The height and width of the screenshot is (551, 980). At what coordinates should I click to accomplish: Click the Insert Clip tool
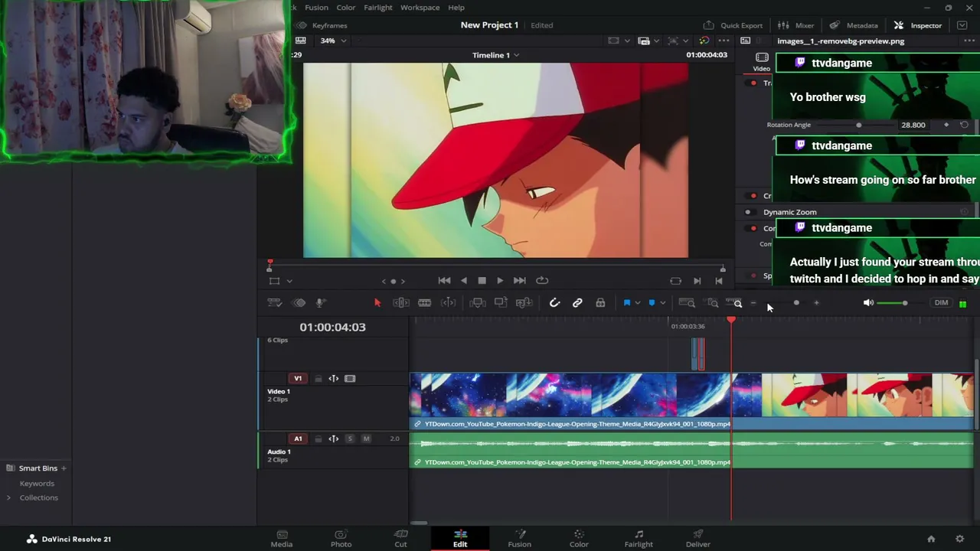(477, 303)
